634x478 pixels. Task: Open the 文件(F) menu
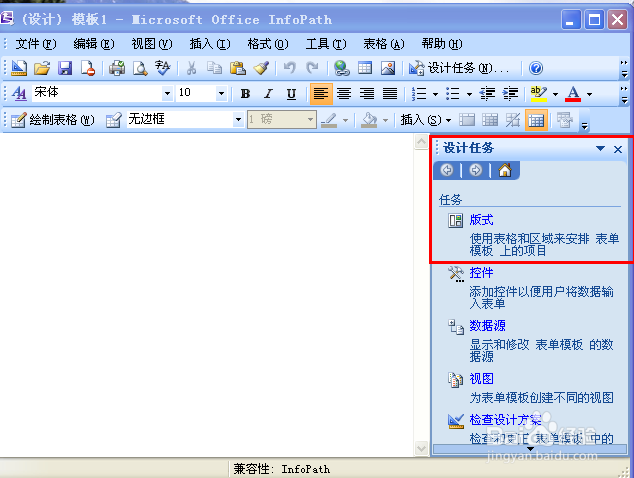tap(36, 44)
